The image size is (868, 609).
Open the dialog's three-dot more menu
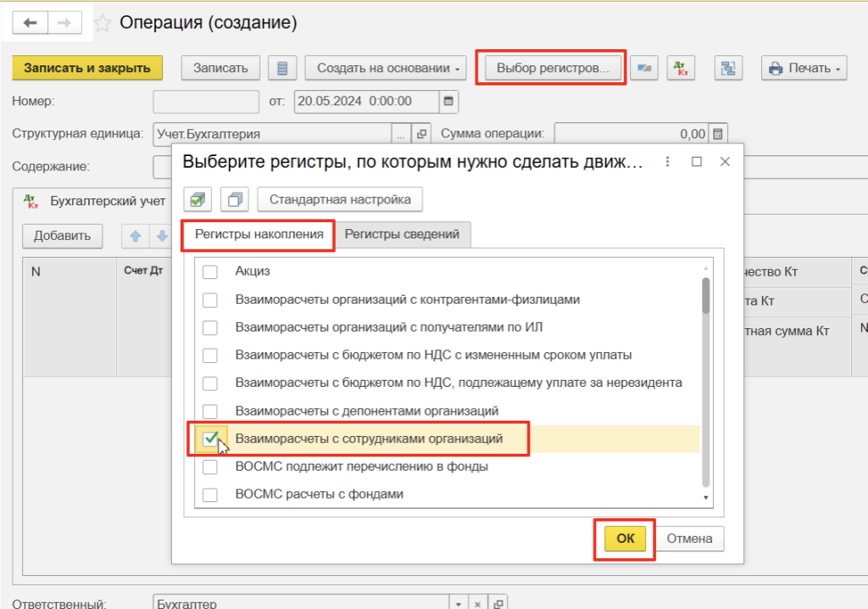pos(667,161)
